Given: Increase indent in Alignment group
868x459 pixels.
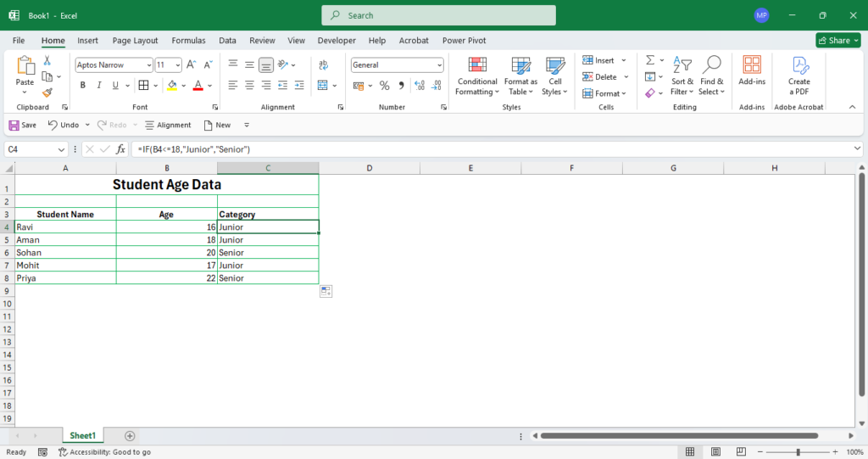Looking at the screenshot, I should (x=299, y=86).
